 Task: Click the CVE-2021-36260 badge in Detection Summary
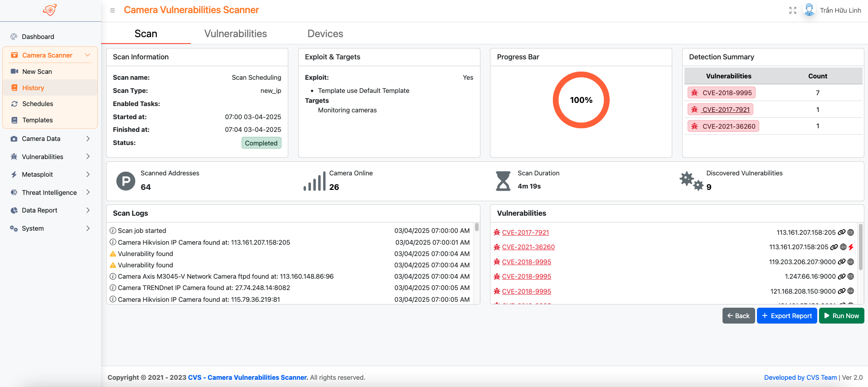[723, 126]
